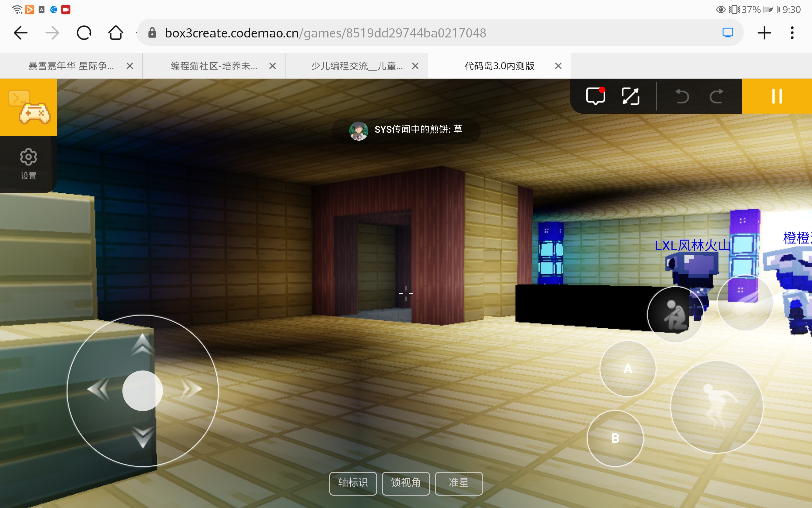This screenshot has width=812, height=508.
Task: Open the chat messages panel
Action: tap(596, 96)
